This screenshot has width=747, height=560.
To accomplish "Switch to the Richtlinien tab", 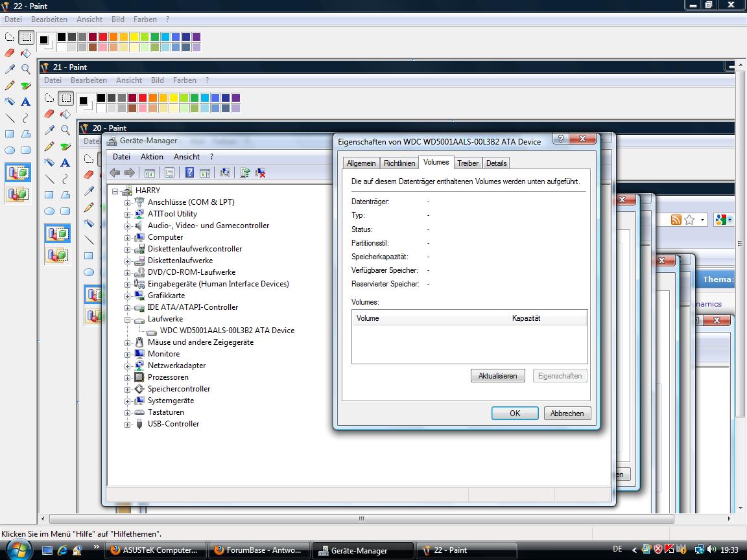I will pyautogui.click(x=399, y=163).
